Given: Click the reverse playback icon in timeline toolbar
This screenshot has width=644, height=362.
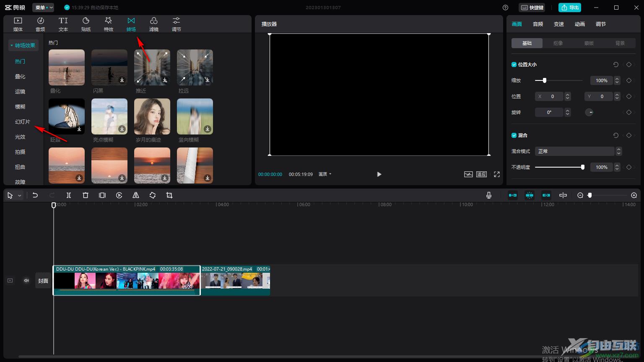Looking at the screenshot, I should coord(119,195).
